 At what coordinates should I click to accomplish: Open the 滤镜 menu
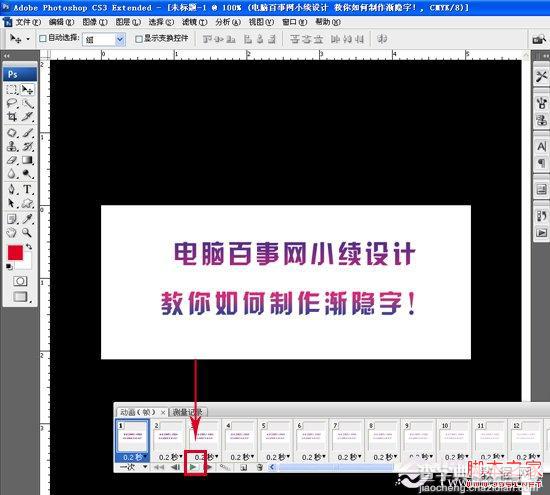pyautogui.click(x=194, y=22)
